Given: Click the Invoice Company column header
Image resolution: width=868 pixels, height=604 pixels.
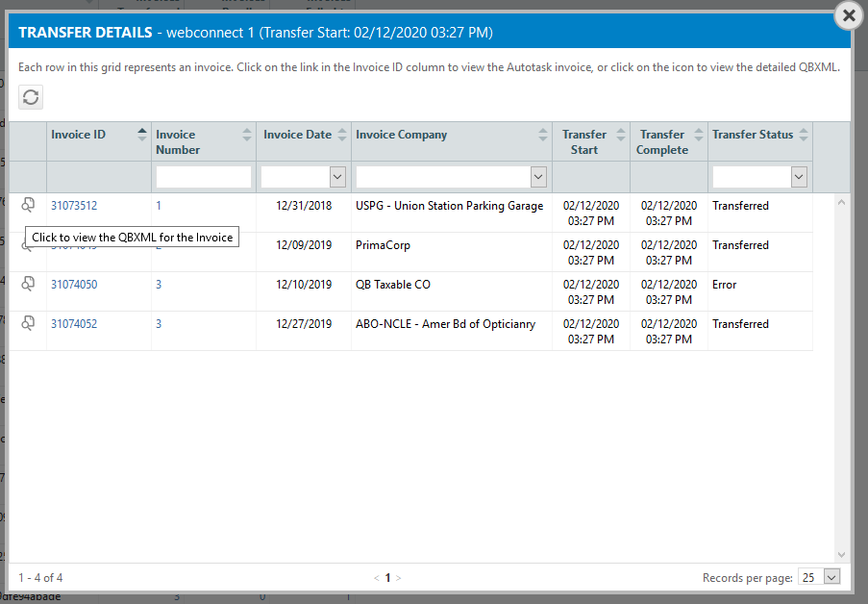Looking at the screenshot, I should [x=401, y=135].
